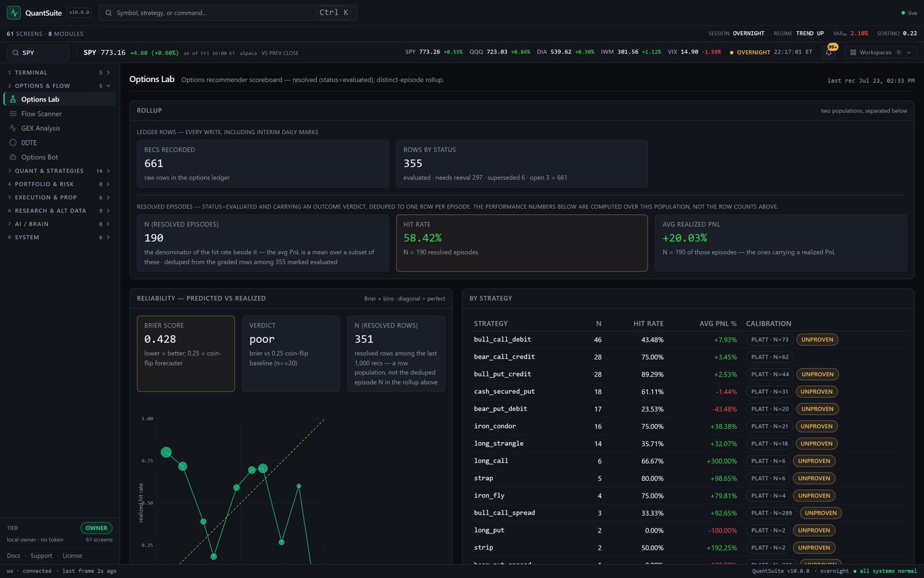Expand the Terminal sidebar section chevron
The width and height of the screenshot is (924, 578).
108,73
